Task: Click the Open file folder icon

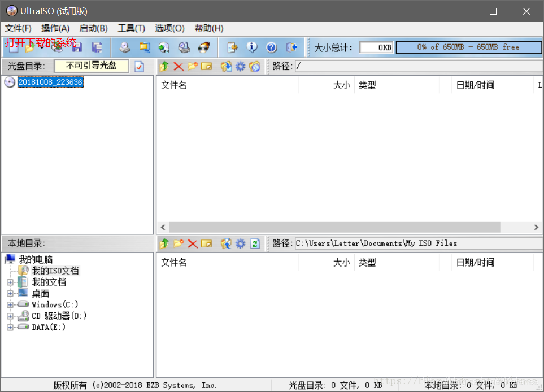Action: pos(30,47)
